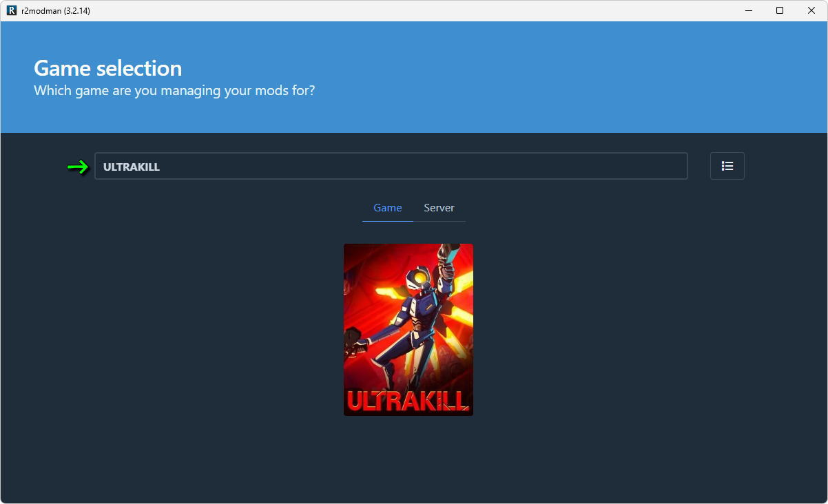Open the Game tab
828x504 pixels.
387,208
